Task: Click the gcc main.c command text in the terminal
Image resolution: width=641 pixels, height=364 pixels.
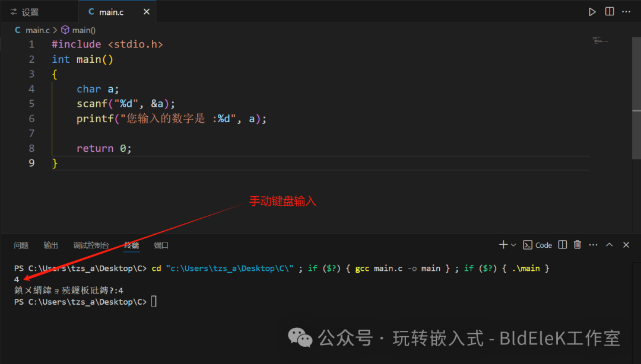Action: tap(398, 269)
